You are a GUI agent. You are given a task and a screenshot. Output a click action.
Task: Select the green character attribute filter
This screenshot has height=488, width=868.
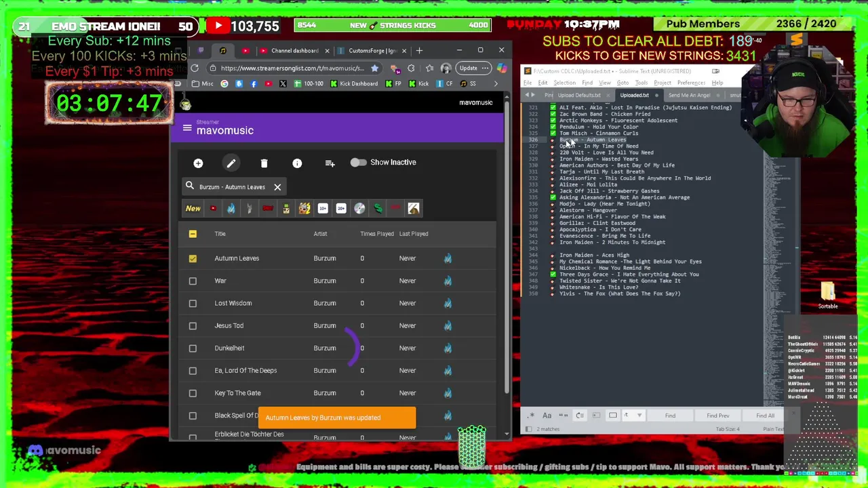(286, 209)
